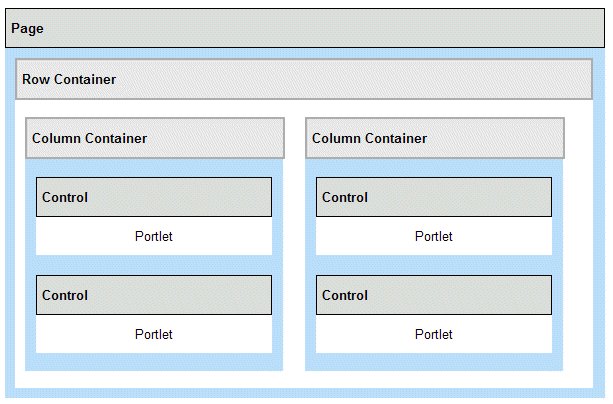Click the top-right Control bar
The width and height of the screenshot is (613, 404).
click(x=434, y=197)
